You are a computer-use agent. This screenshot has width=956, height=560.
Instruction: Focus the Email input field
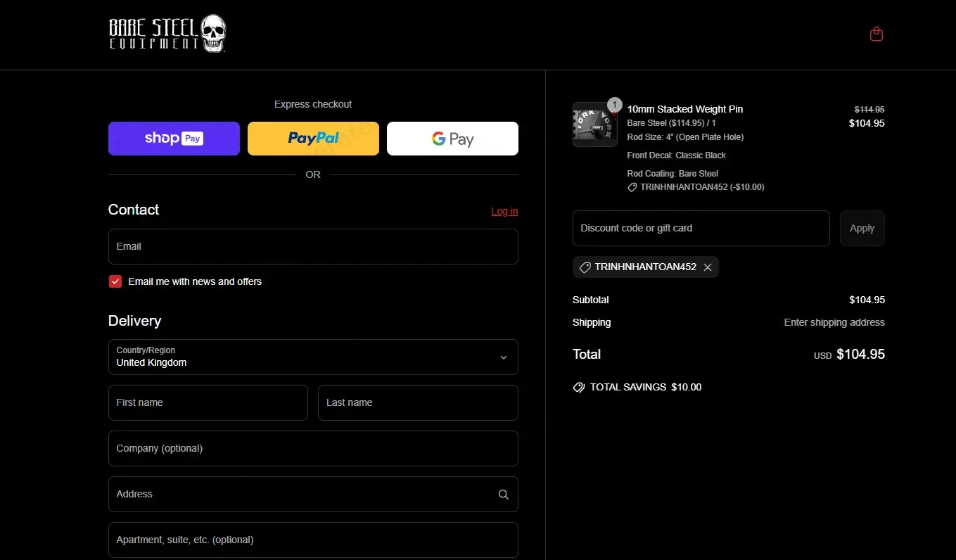click(313, 246)
